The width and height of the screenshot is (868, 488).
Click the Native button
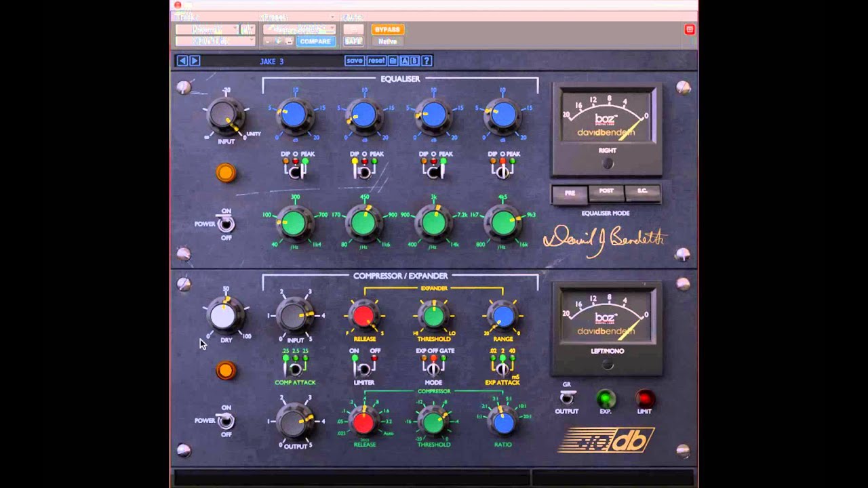(x=387, y=41)
